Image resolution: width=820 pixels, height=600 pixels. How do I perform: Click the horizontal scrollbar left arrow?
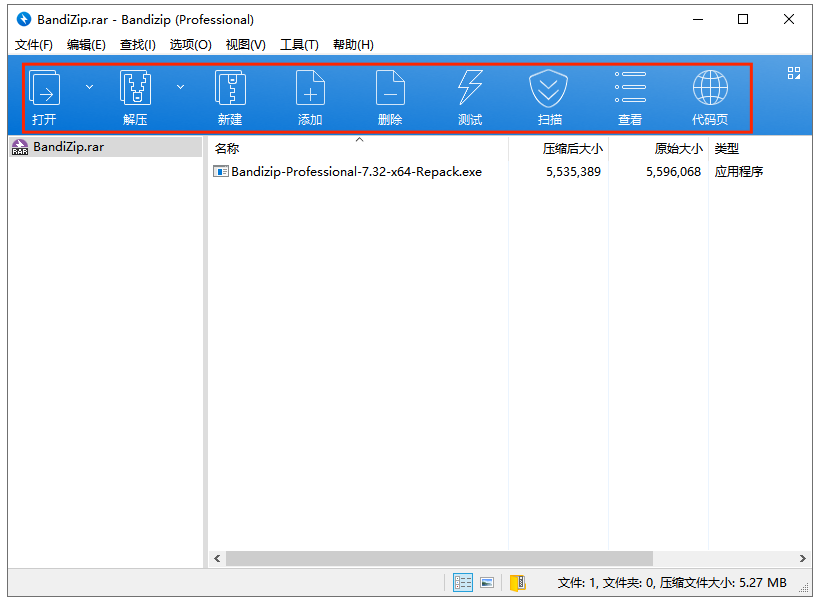217,559
